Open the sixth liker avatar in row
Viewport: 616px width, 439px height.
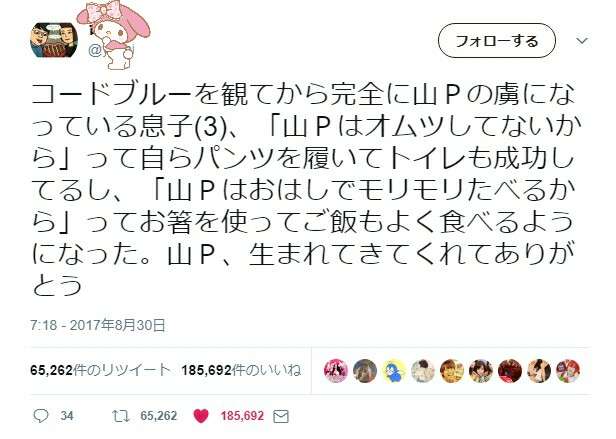point(481,371)
